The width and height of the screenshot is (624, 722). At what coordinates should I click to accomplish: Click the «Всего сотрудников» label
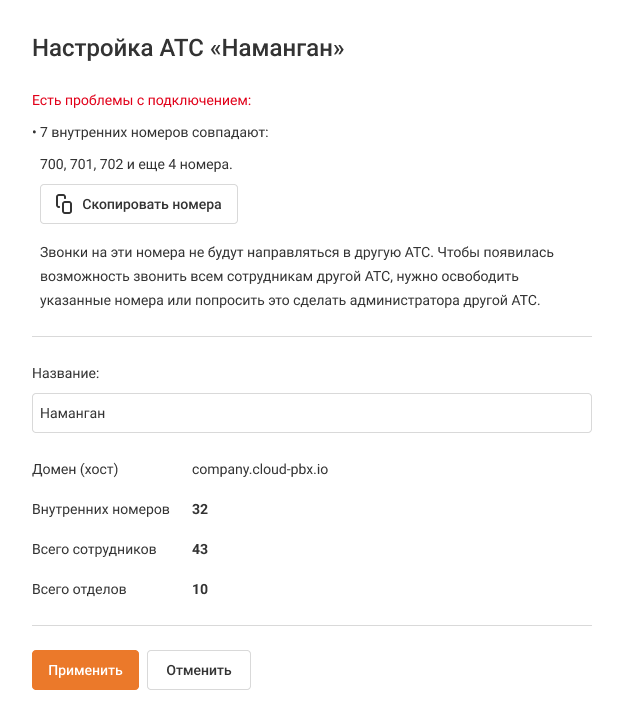pos(94,549)
